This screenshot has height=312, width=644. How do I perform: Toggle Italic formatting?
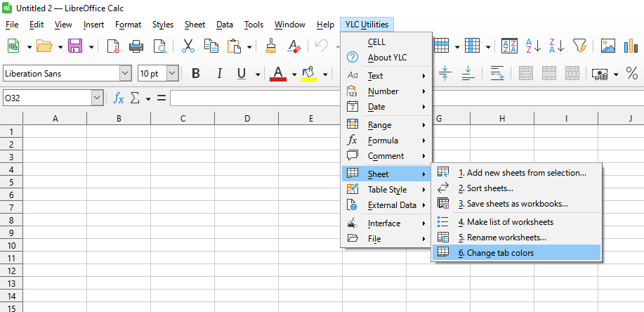point(219,74)
